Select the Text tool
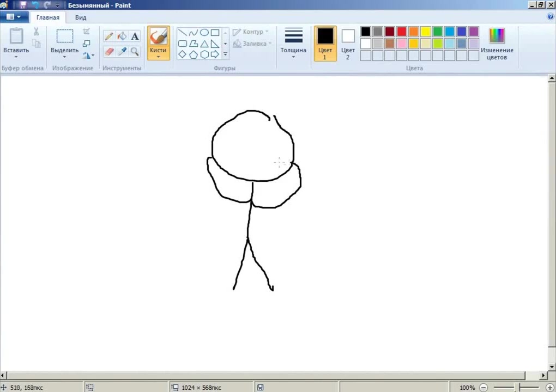 click(x=135, y=36)
